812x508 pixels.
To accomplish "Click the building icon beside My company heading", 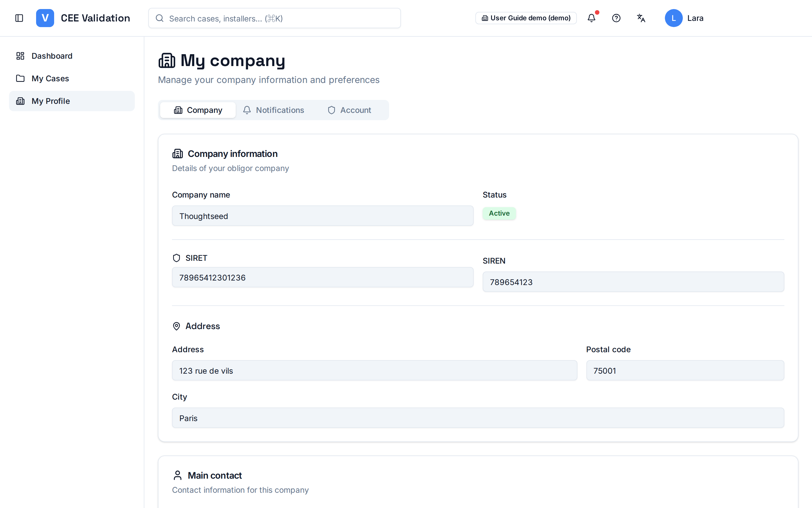I will point(167,60).
